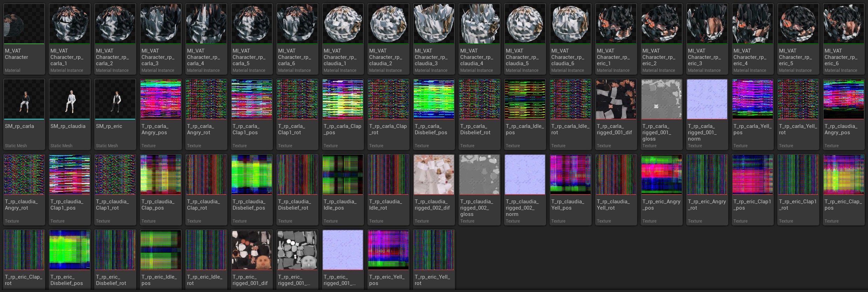868x292 pixels.
Task: Select T_rp_carla_Idle_rot texture
Action: [571, 114]
